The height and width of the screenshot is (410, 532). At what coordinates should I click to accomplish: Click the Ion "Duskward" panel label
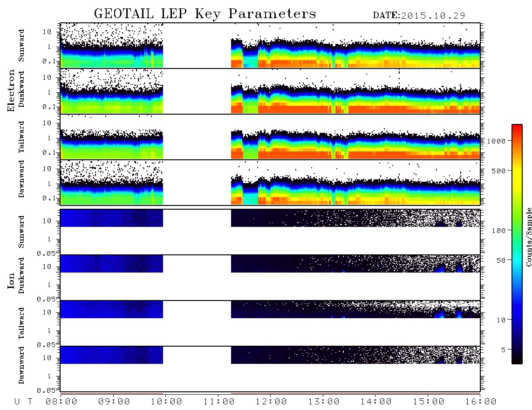(x=21, y=276)
